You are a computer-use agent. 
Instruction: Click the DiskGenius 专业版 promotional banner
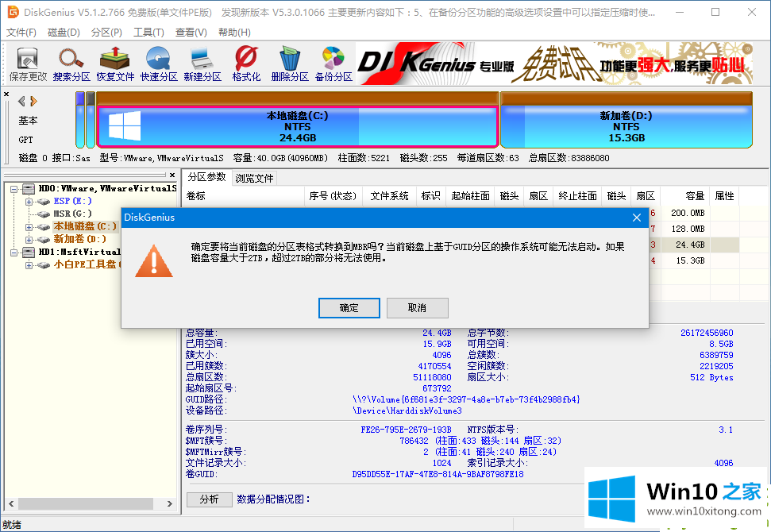[554, 64]
